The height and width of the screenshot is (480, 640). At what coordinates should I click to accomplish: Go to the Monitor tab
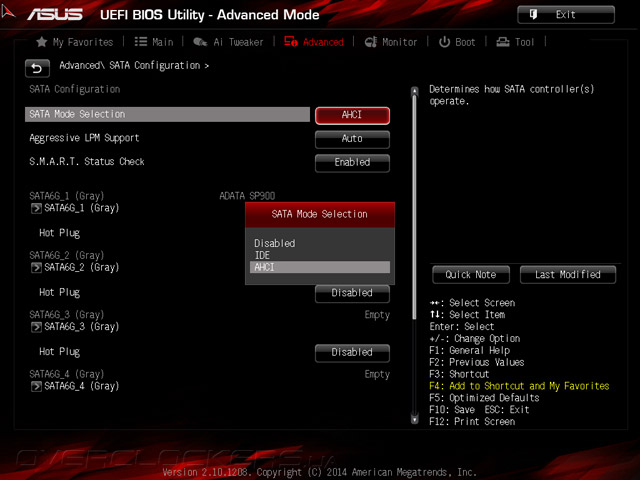point(391,42)
